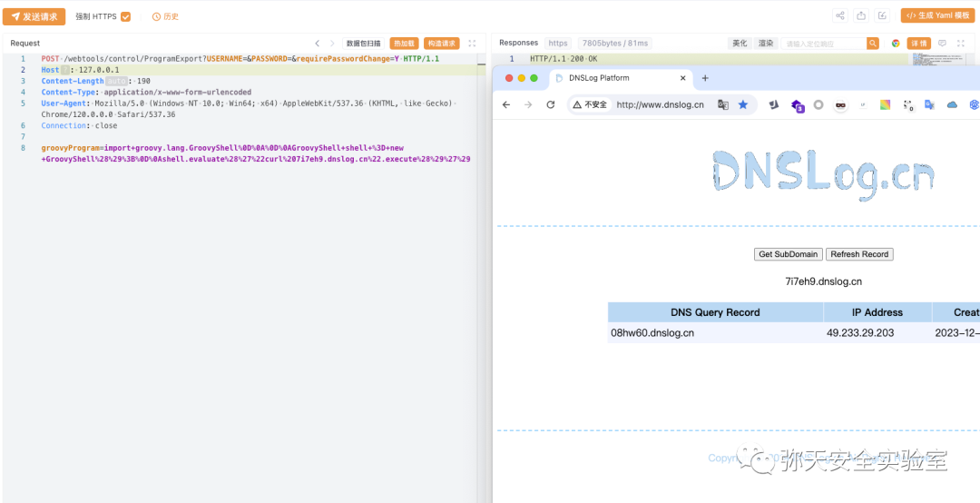This screenshot has width=980, height=503.
Task: Click the browser address bar URL
Action: 660,104
